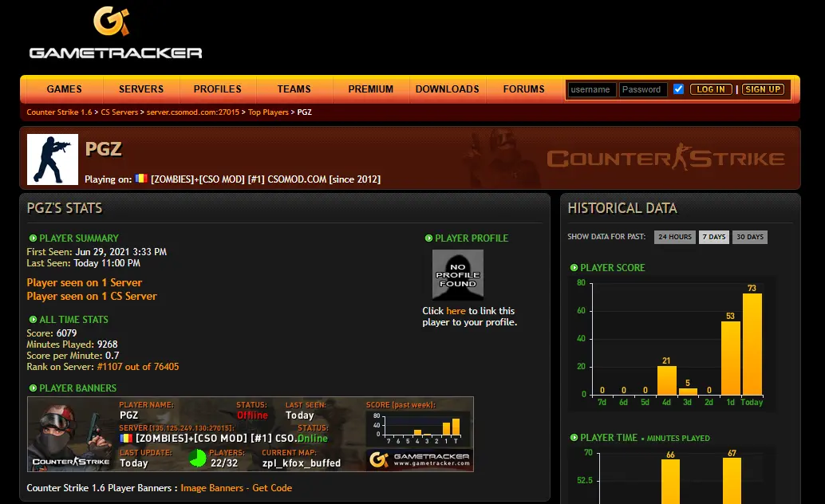Open the Downloads menu
825x504 pixels.
tap(448, 89)
